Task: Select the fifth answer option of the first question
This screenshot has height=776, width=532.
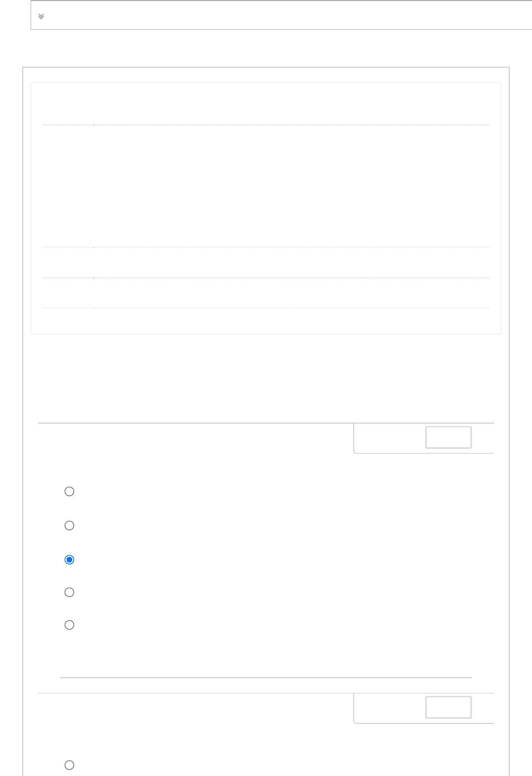Action: point(70,625)
